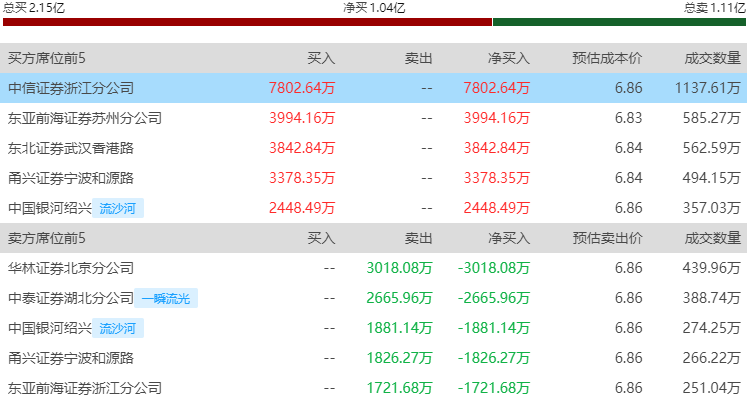
Task: Click the 流沙河 tag in the buyer list
Action: point(120,208)
